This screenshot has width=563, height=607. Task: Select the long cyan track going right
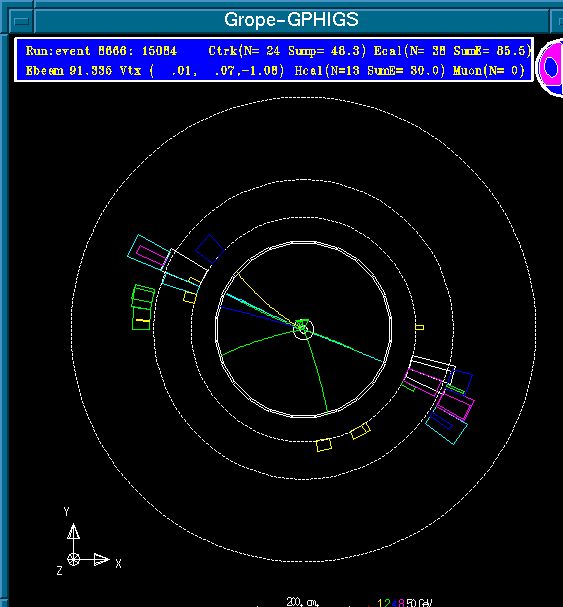(347, 347)
